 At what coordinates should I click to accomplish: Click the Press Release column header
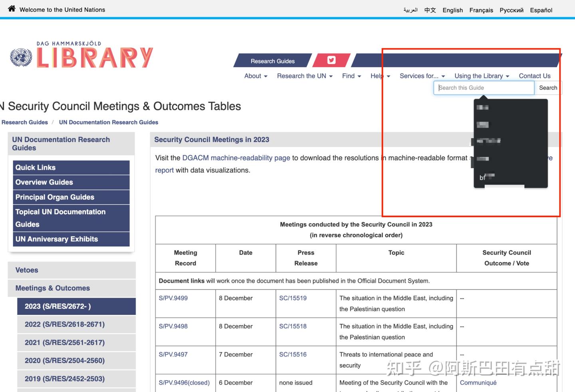[x=306, y=258]
